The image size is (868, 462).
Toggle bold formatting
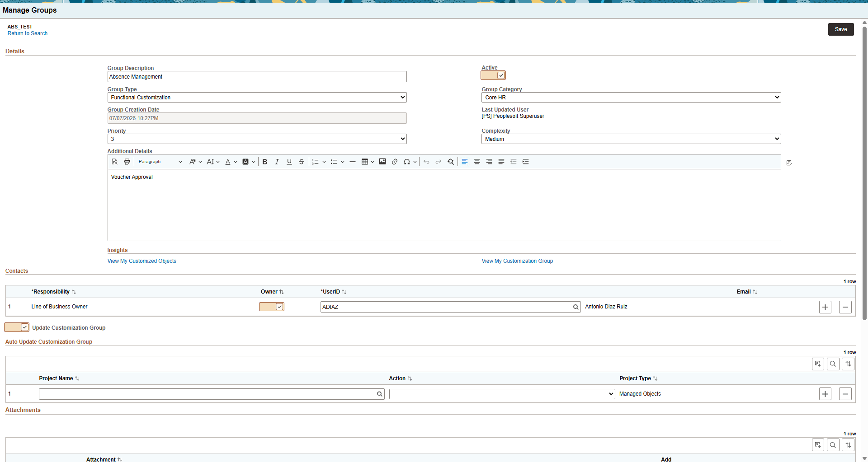(x=265, y=162)
